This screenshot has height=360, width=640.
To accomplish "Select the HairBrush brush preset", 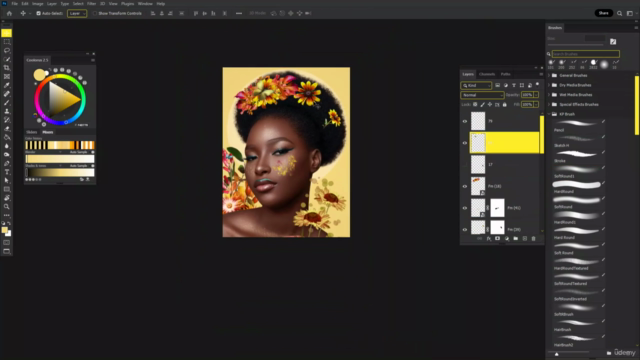I will click(578, 325).
